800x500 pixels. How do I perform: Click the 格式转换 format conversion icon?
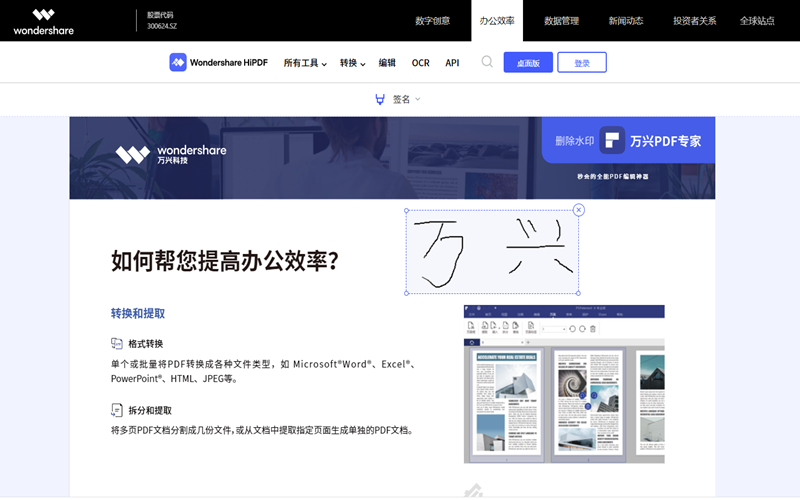tap(117, 343)
